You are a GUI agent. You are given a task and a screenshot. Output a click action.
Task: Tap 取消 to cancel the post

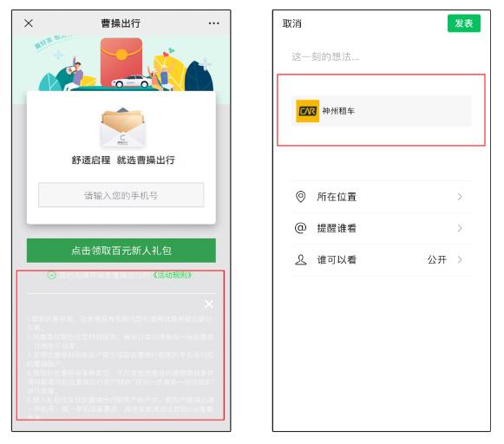click(291, 23)
